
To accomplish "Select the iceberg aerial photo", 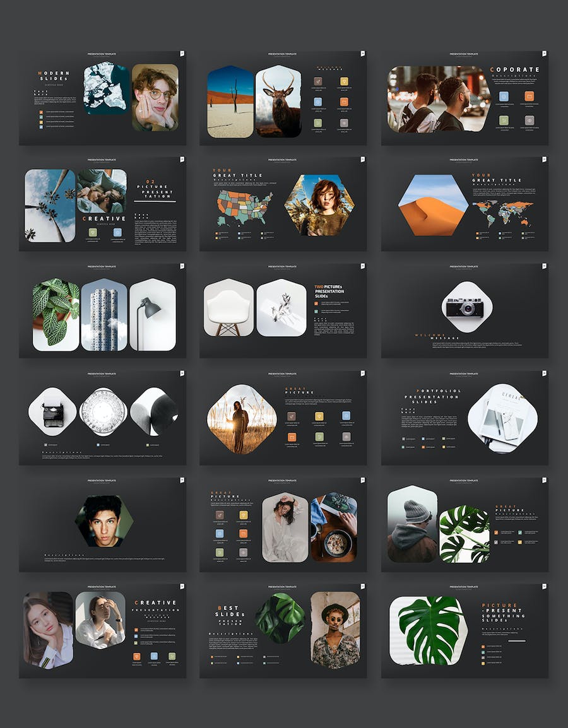I will pos(107,88).
